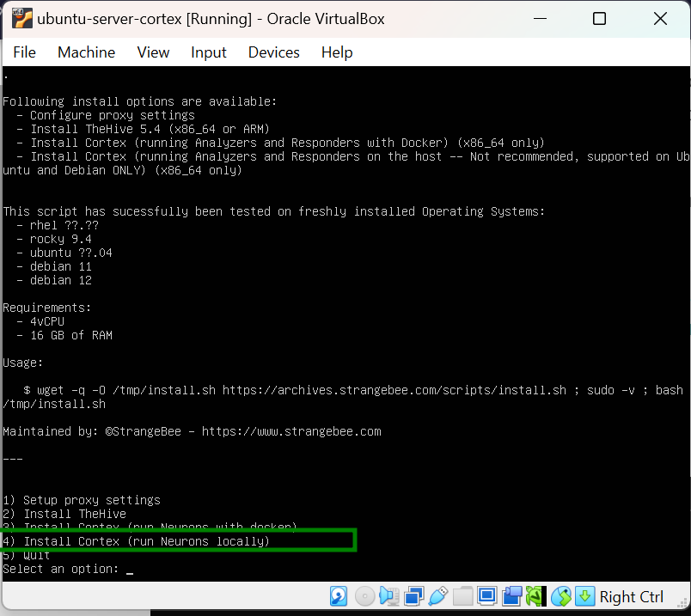The height and width of the screenshot is (616, 691).
Task: Open the Input menu
Action: pyautogui.click(x=209, y=52)
